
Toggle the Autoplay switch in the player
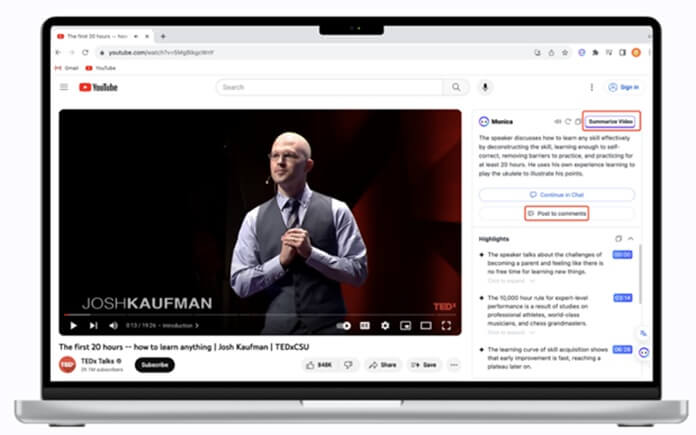pos(344,326)
